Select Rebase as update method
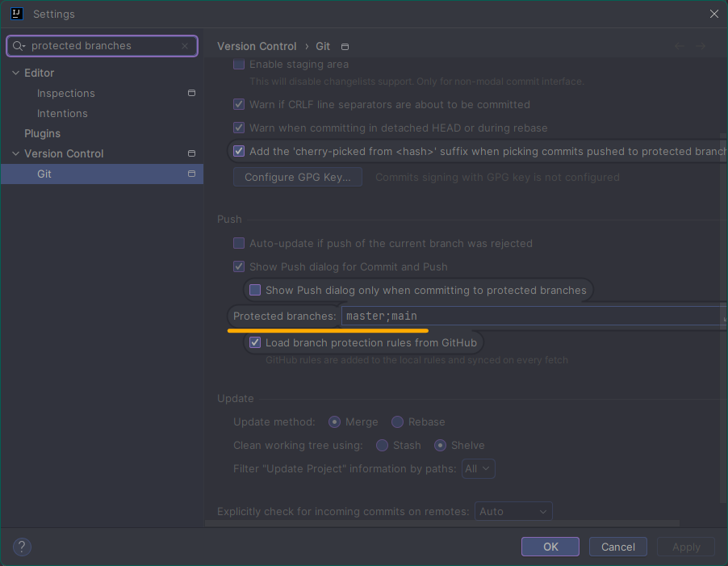The image size is (728, 566). [x=397, y=421]
